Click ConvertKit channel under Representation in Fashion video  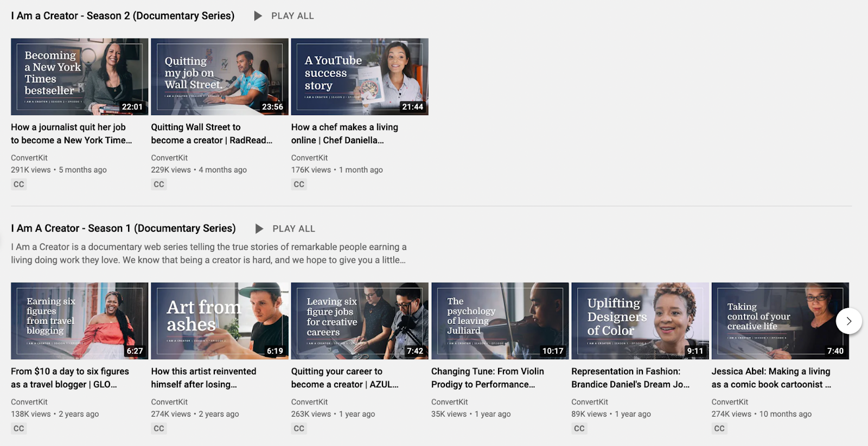590,402
